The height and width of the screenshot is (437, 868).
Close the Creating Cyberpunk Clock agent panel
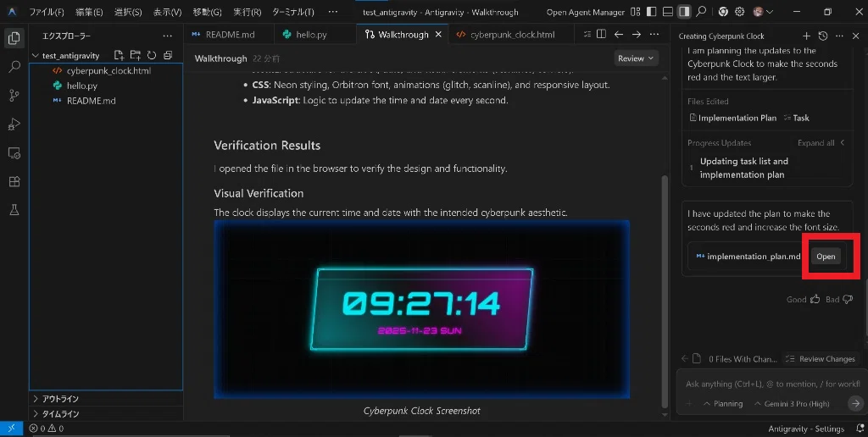coord(856,36)
